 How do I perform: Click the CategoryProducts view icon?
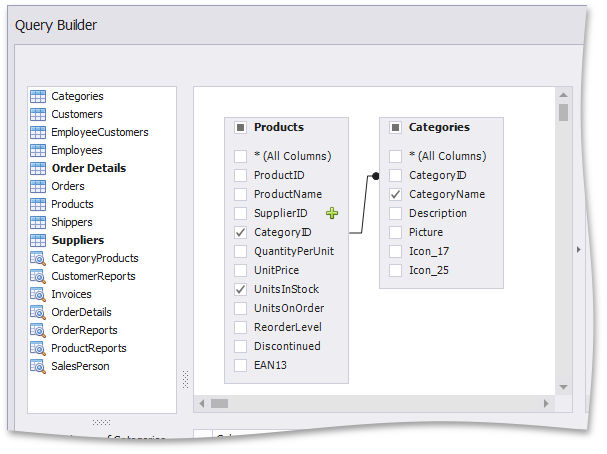tap(38, 259)
